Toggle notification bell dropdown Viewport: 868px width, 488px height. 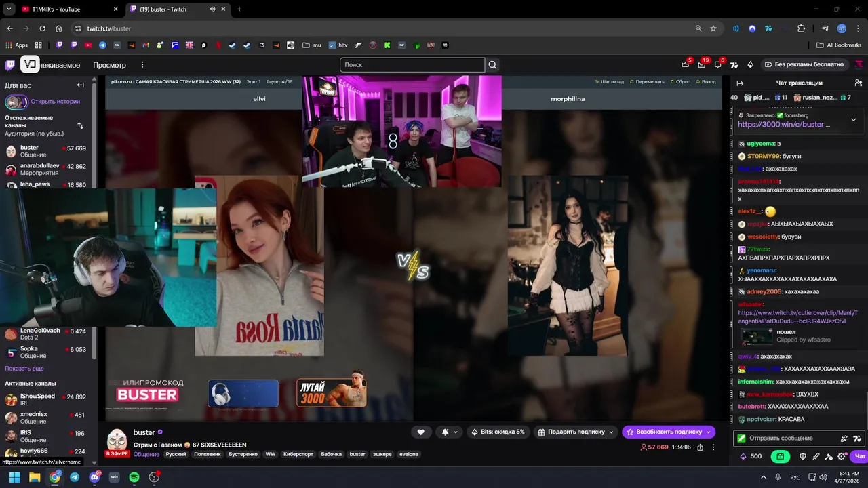point(450,432)
